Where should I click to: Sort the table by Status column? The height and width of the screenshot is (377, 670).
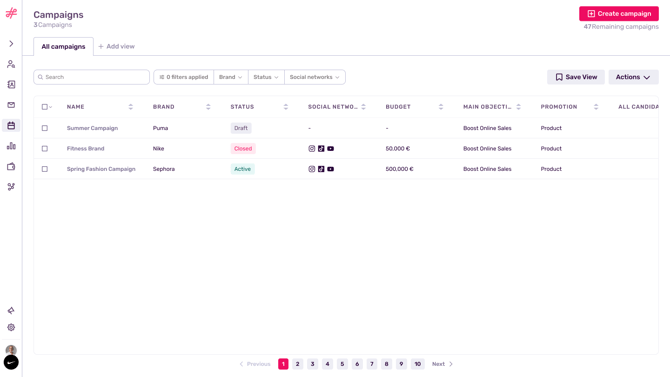point(286,107)
